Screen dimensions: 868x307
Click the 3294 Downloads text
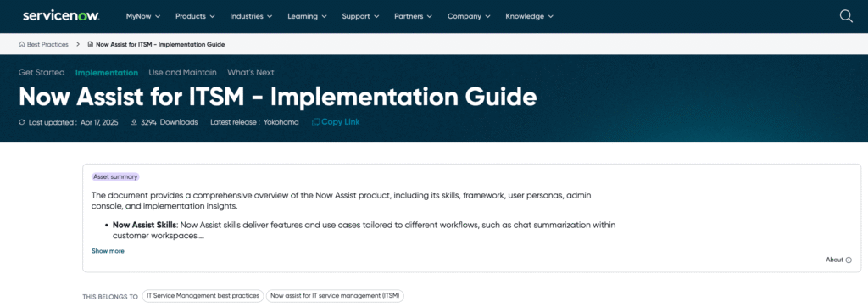click(x=169, y=122)
